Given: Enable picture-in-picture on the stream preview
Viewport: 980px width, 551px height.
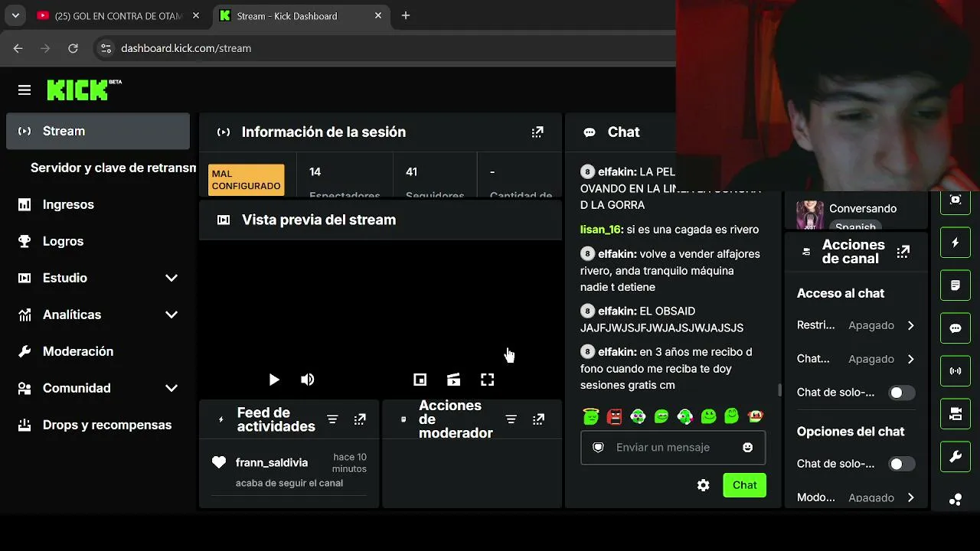Looking at the screenshot, I should [x=420, y=380].
